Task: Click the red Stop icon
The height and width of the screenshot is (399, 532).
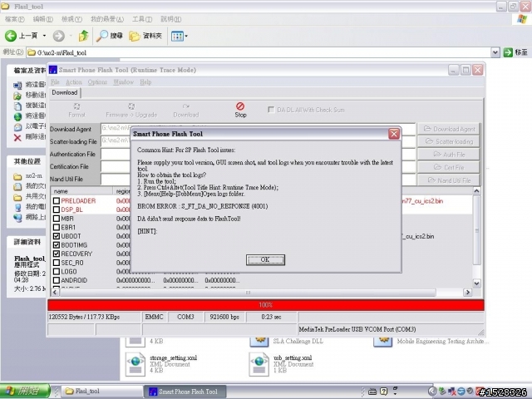Action: 240,106
